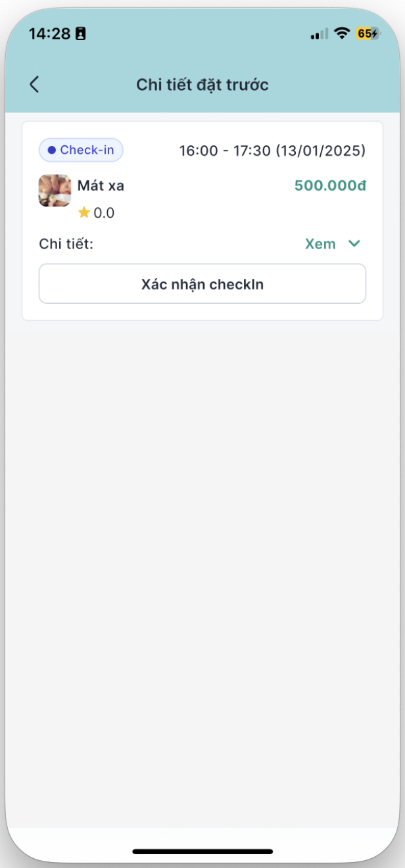Click the Xem link to view details
Image resolution: width=405 pixels, height=868 pixels.
coord(320,244)
